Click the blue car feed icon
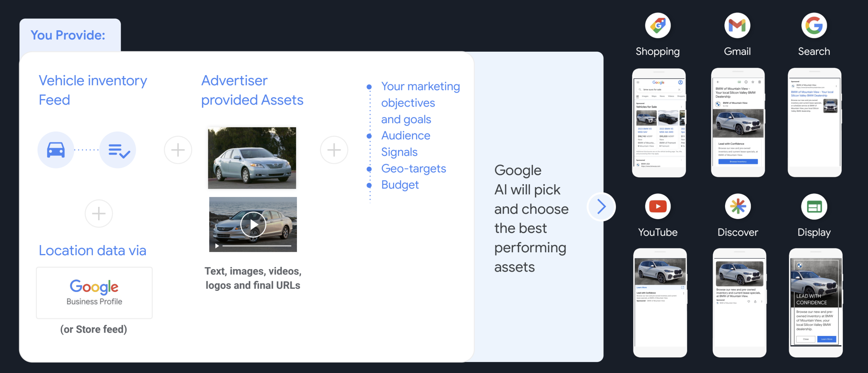Screen dimensions: 868x373 coord(56,149)
